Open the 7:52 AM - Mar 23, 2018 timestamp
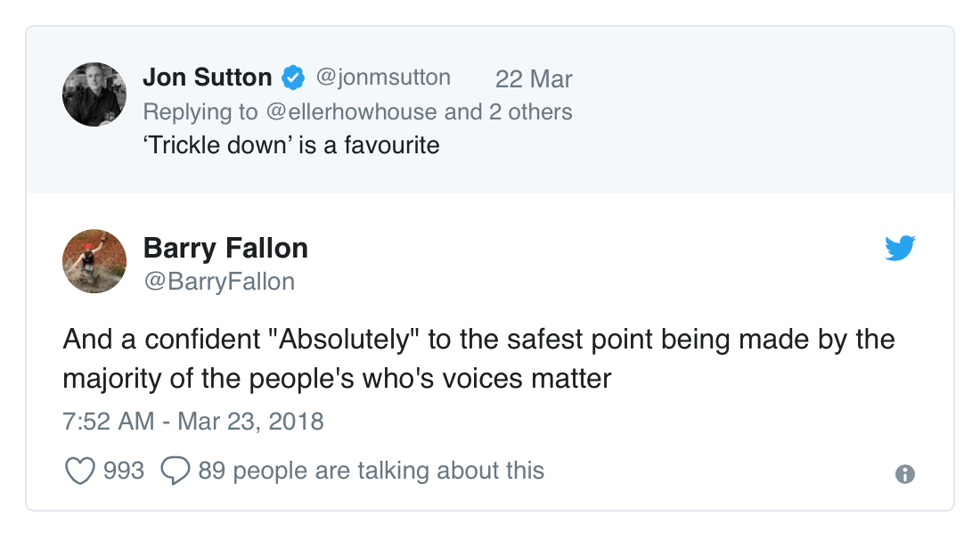Image resolution: width=980 pixels, height=533 pixels. tap(193, 421)
